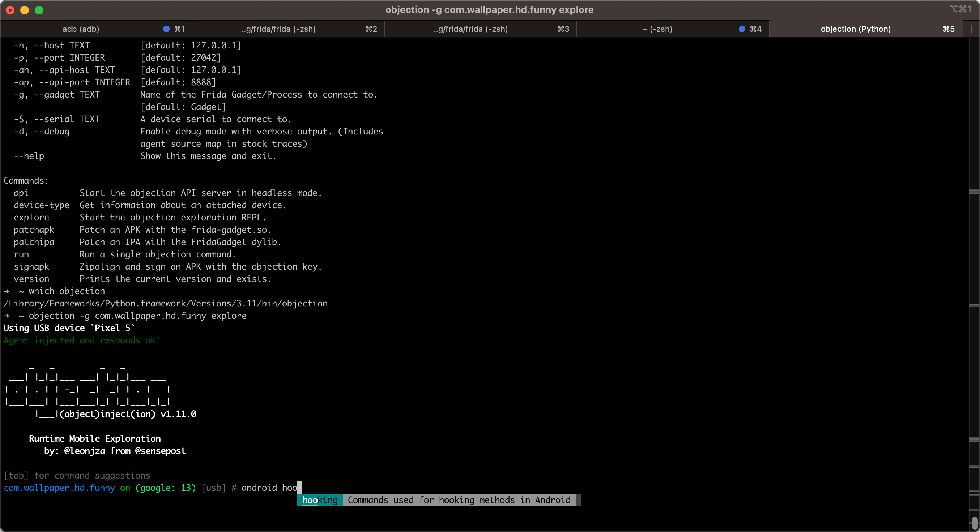The image size is (980, 532).
Task: Click the credit 'by: @leonjza from @sensepost'
Action: [115, 451]
